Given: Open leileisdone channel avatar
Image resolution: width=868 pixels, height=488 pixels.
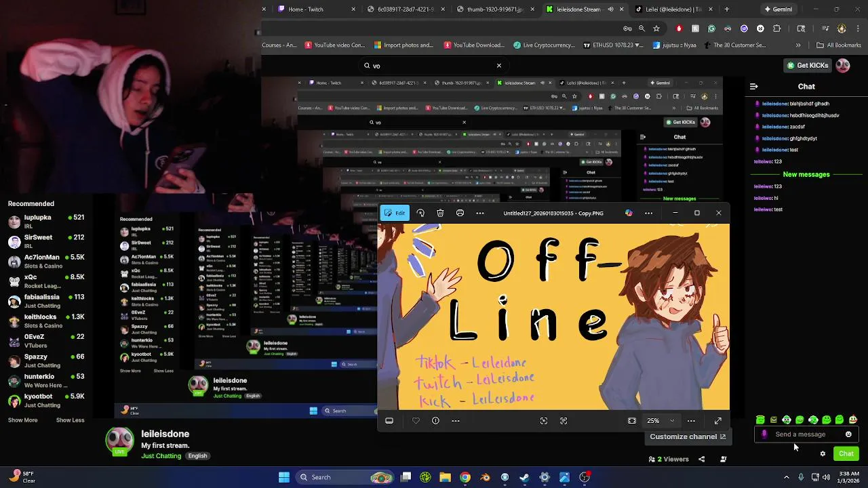Looking at the screenshot, I should coord(119,441).
